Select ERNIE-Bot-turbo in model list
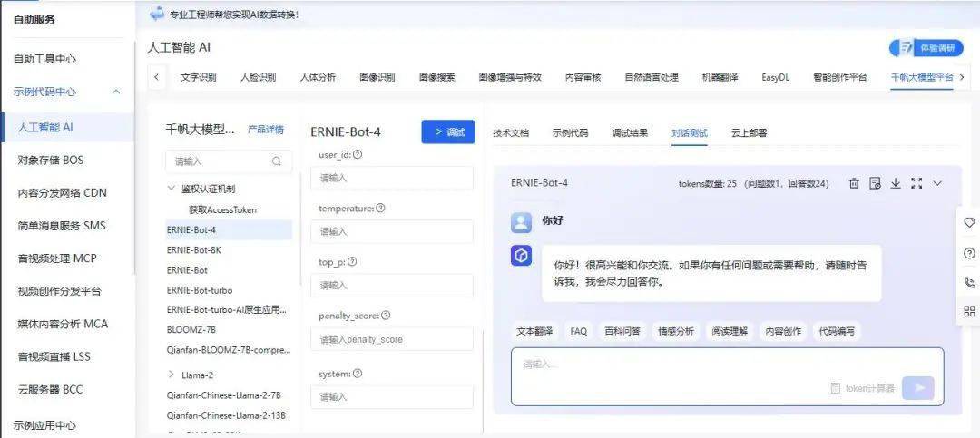Screen dimensions: 980x438 click(x=200, y=290)
